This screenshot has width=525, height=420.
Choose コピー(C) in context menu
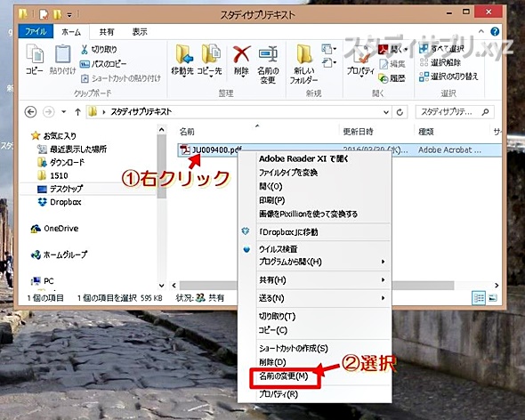[x=273, y=330]
